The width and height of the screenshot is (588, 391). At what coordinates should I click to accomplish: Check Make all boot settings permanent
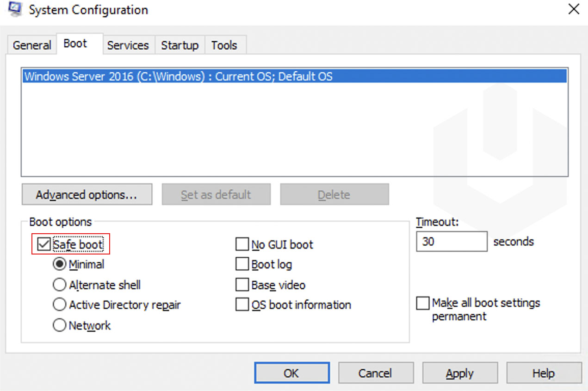tap(422, 303)
